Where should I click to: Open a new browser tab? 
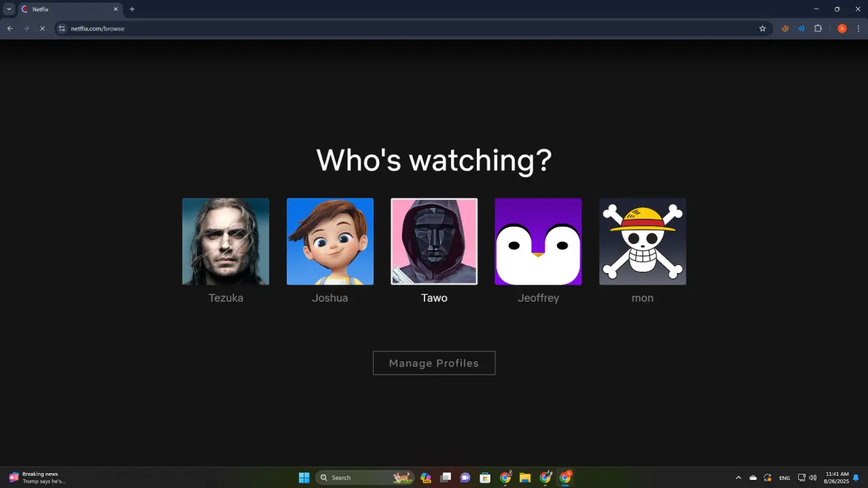point(132,9)
